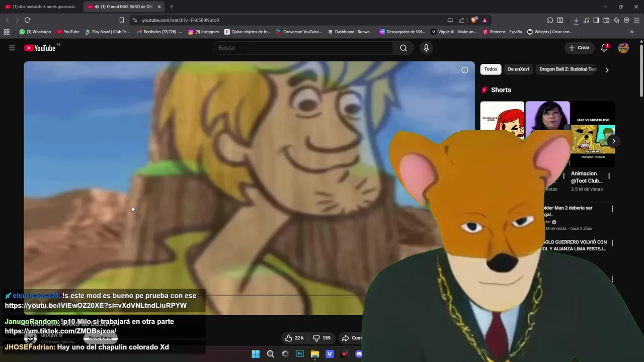Click the Crear button

(579, 48)
